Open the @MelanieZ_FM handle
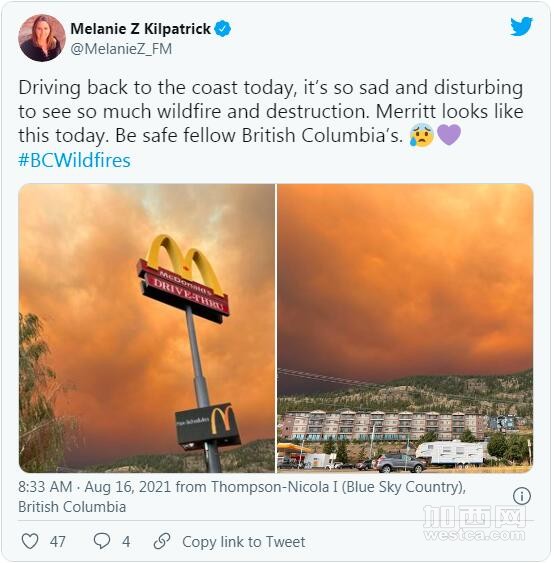555x563 pixels. 121,49
